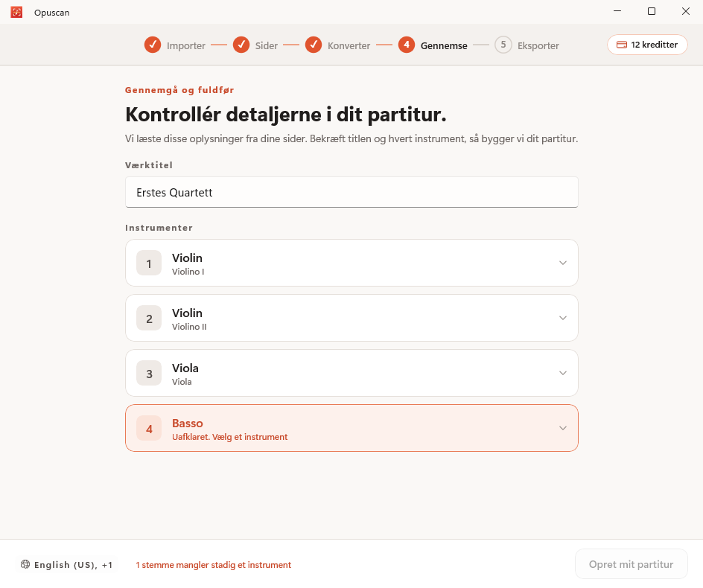Screen dimensions: 703x588
Task: Click the Violin name in the Violino I card
Action: pos(187,258)
